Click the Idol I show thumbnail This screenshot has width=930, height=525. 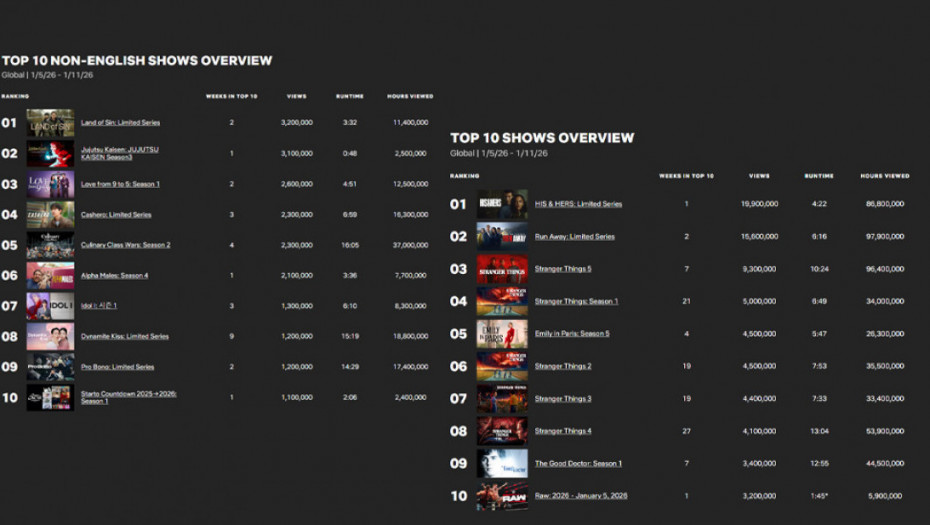coord(50,306)
